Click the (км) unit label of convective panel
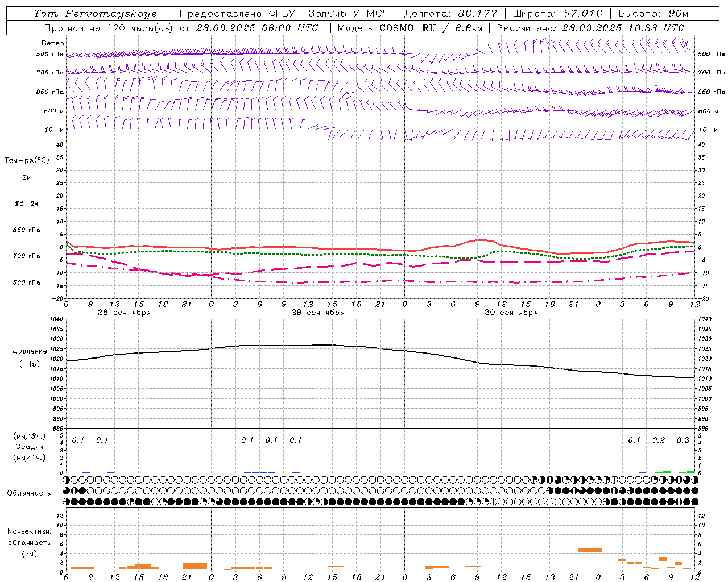 29,553
